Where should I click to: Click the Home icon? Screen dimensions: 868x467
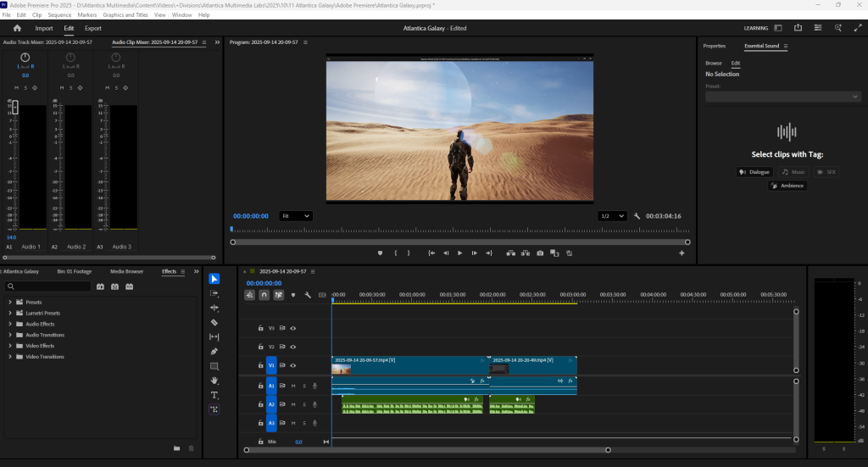tap(17, 28)
